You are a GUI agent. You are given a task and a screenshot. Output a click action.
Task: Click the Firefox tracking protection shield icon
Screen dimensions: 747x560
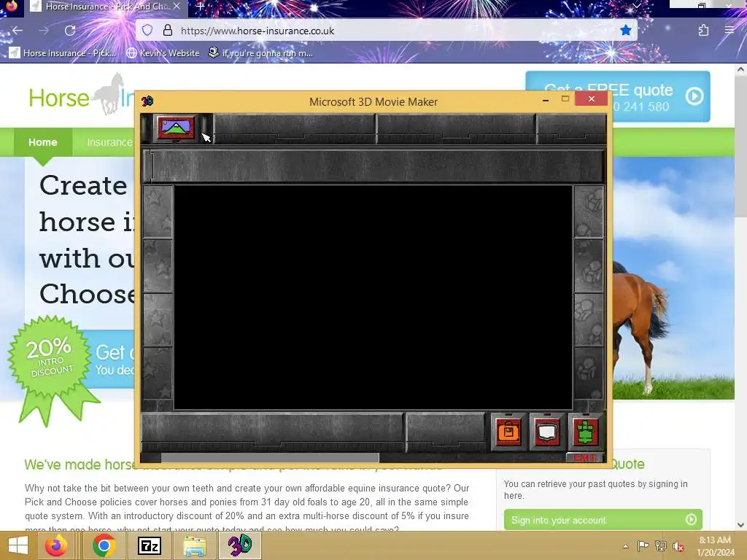point(147,31)
